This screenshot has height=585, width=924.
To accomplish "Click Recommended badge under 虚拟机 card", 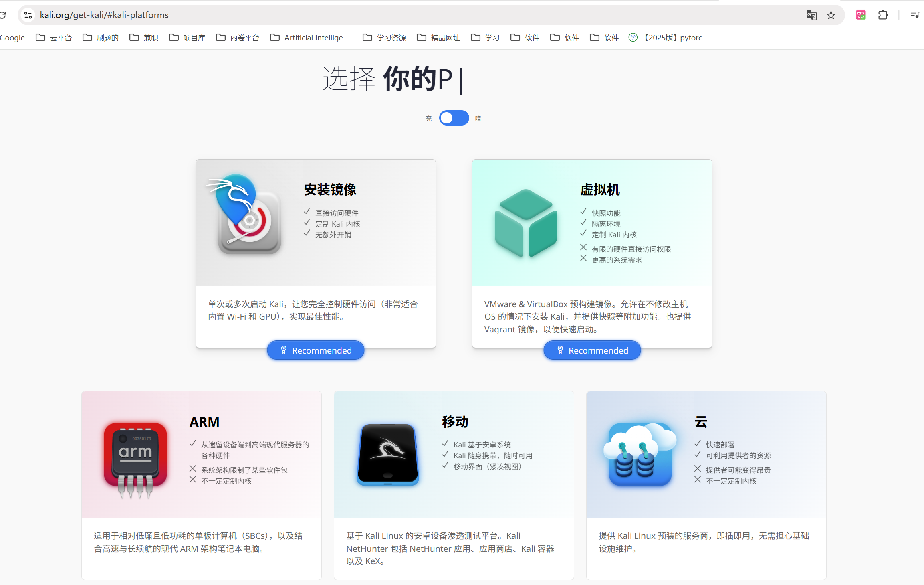I will coord(592,350).
